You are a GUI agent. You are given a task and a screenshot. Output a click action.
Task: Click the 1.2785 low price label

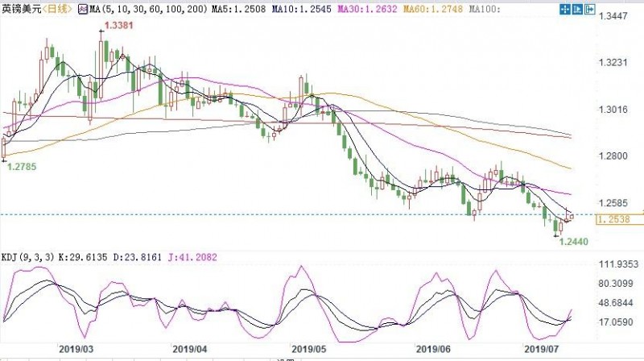(22, 167)
